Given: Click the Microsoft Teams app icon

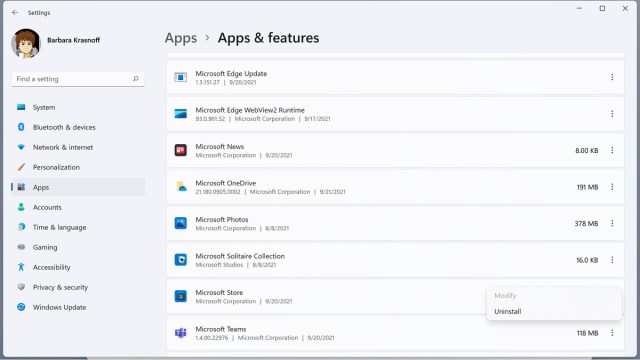Looking at the screenshot, I should point(181,333).
